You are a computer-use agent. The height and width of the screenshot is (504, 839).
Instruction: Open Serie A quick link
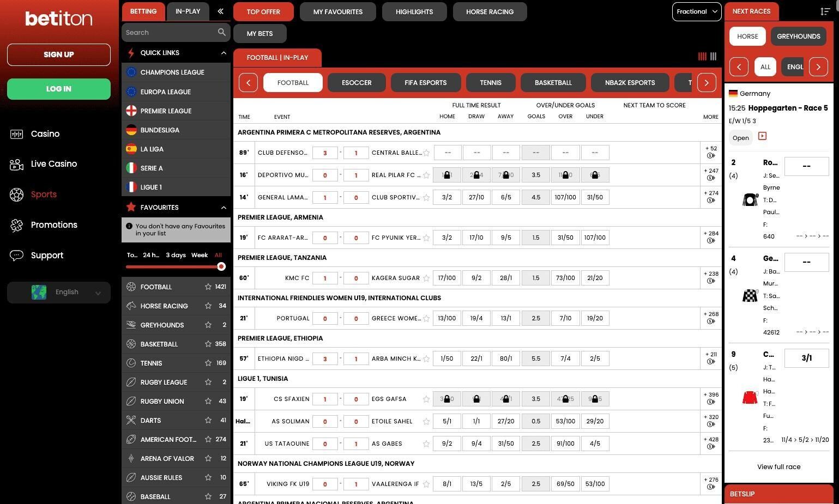(x=176, y=168)
